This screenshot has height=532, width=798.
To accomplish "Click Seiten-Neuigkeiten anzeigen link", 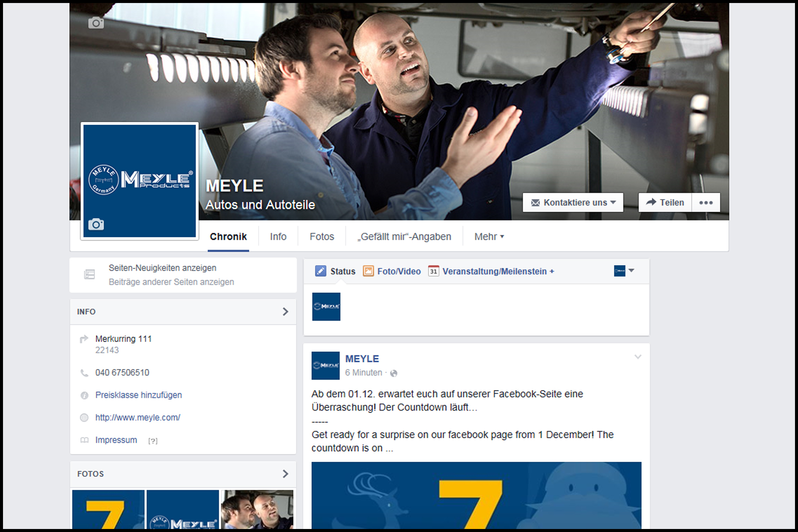I will (x=163, y=268).
